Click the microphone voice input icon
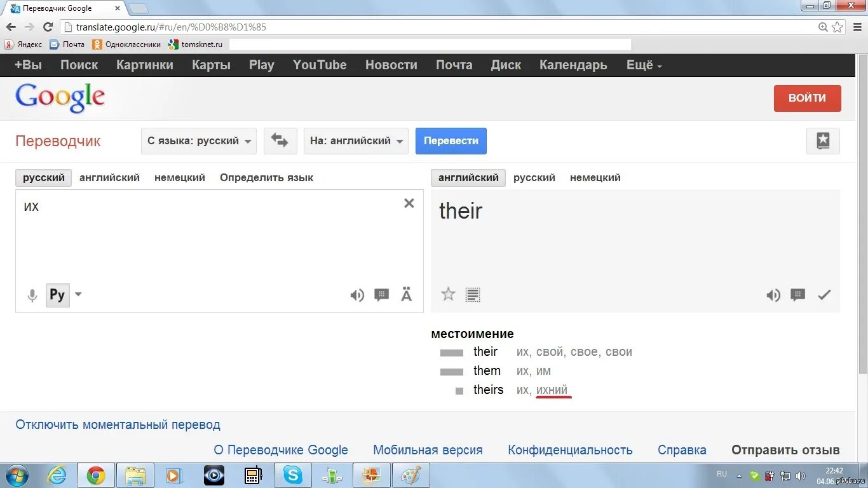The height and width of the screenshot is (488, 868). click(x=32, y=295)
